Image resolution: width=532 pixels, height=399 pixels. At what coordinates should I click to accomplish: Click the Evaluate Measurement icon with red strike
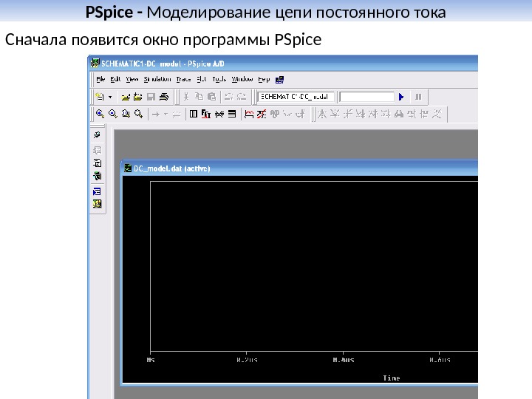[262, 114]
